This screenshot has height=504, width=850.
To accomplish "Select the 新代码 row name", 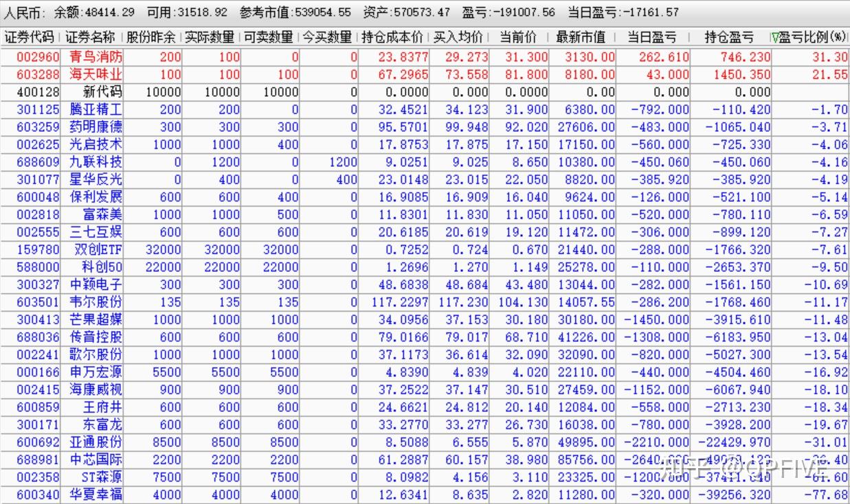I will pyautogui.click(x=103, y=92).
